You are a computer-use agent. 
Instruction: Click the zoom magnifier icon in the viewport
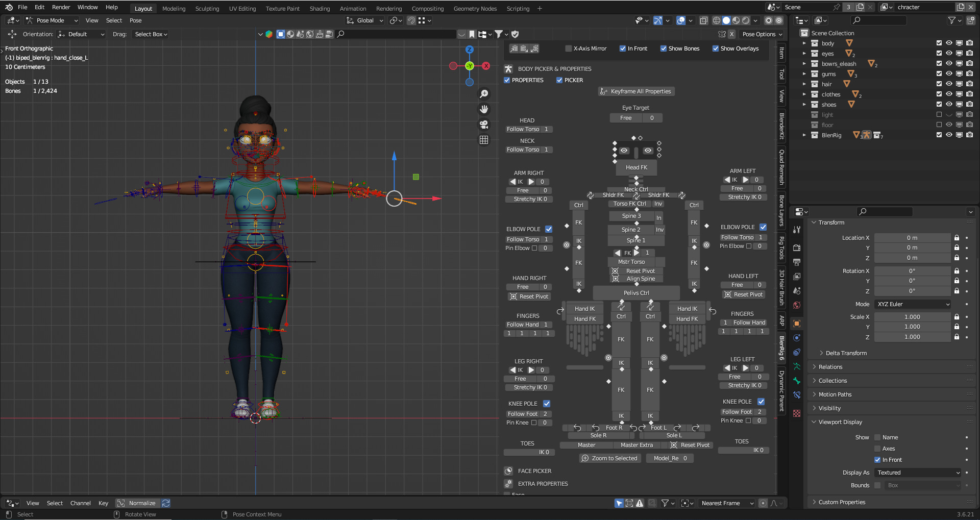484,94
